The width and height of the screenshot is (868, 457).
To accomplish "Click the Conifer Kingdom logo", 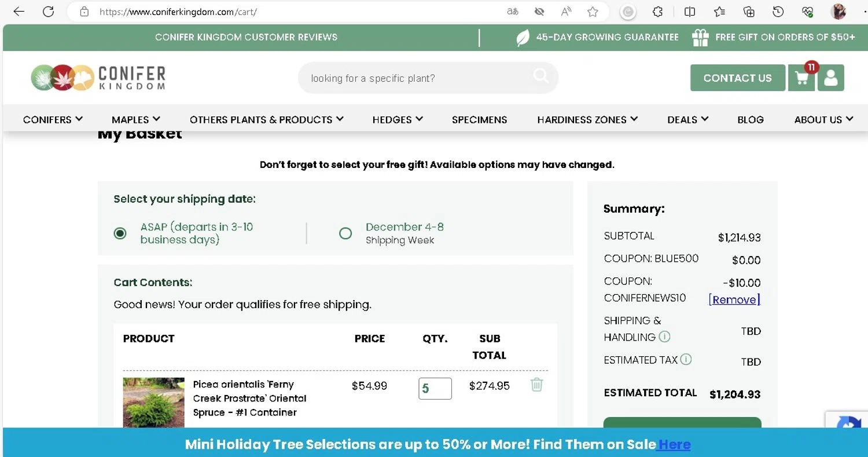I will [x=98, y=78].
